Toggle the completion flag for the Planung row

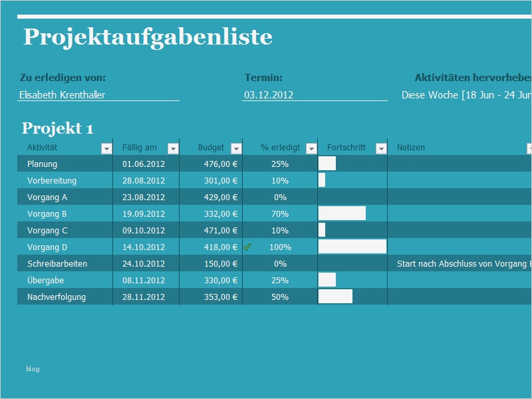point(247,164)
